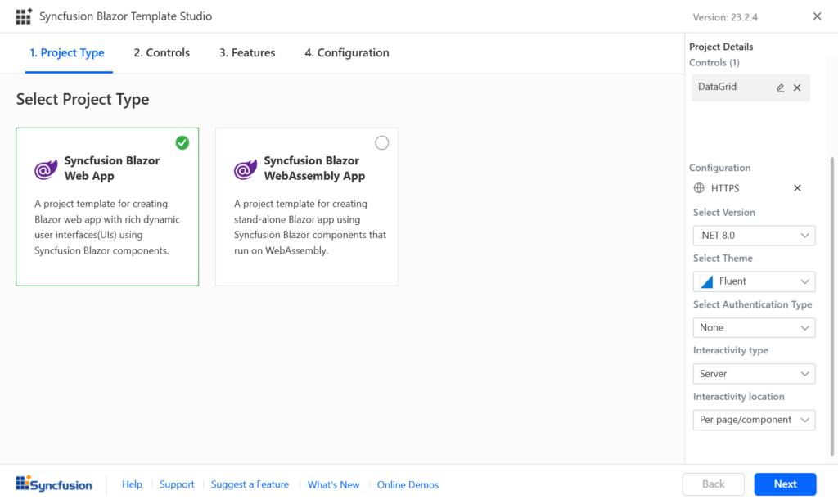This screenshot has height=504, width=838.
Task: Select the Syncfusion Blazor WebAssembly App radio button
Action: [x=381, y=142]
